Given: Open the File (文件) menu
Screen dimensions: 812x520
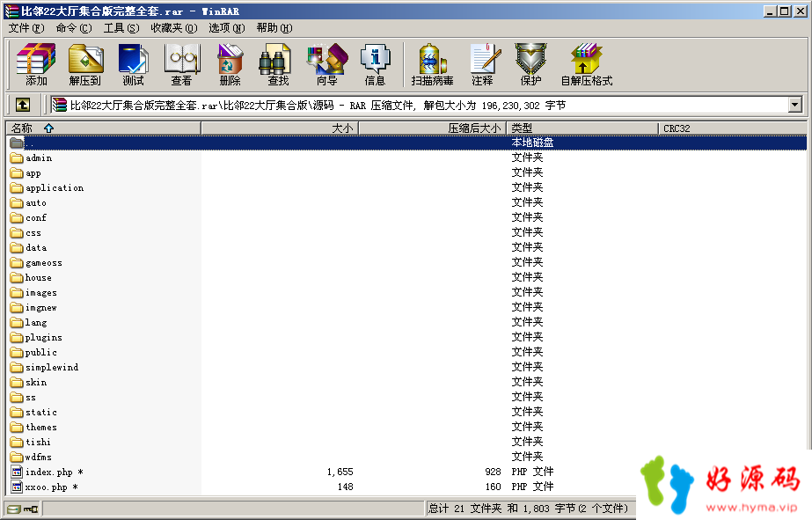Looking at the screenshot, I should pyautogui.click(x=26, y=28).
